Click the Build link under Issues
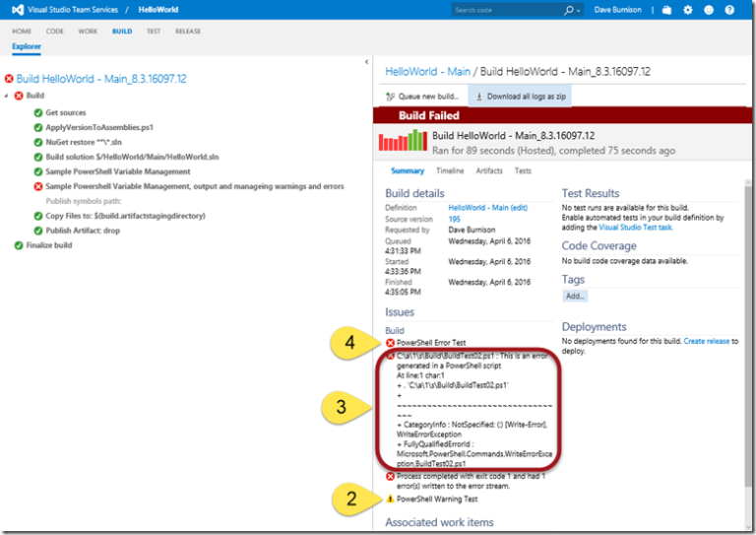 pos(395,331)
